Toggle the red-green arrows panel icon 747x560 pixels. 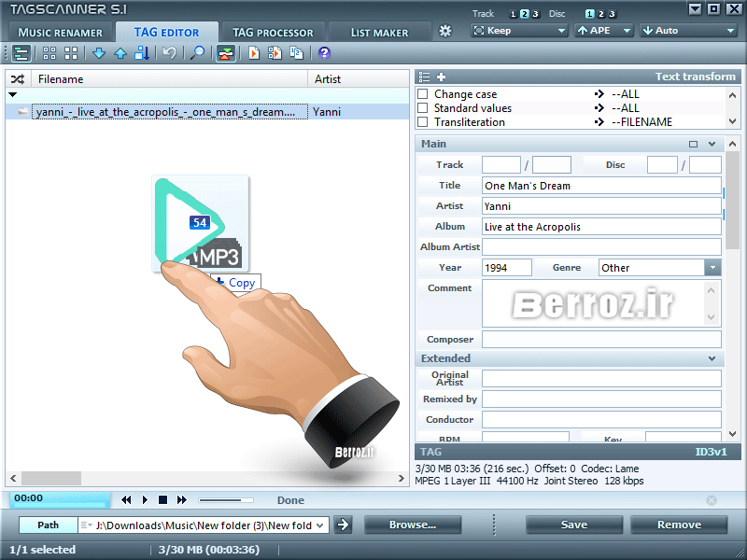point(226,53)
